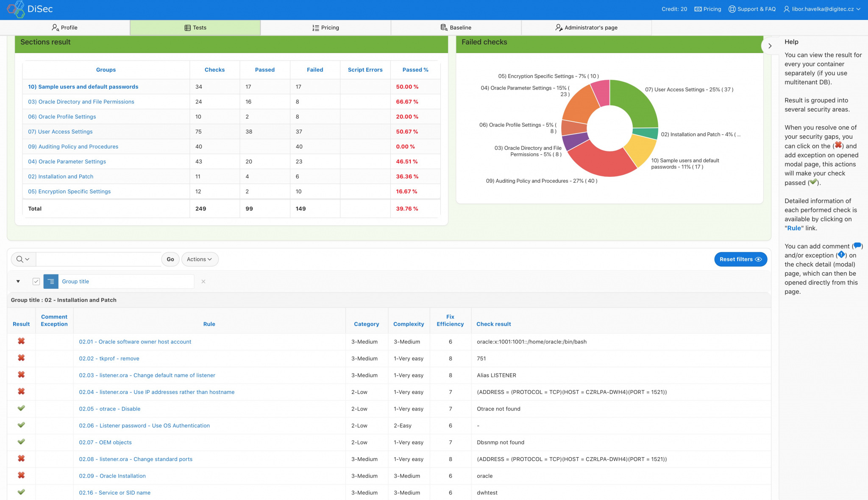The image size is (868, 500).
Task: Open search column selector magnifier dropdown
Action: [23, 259]
